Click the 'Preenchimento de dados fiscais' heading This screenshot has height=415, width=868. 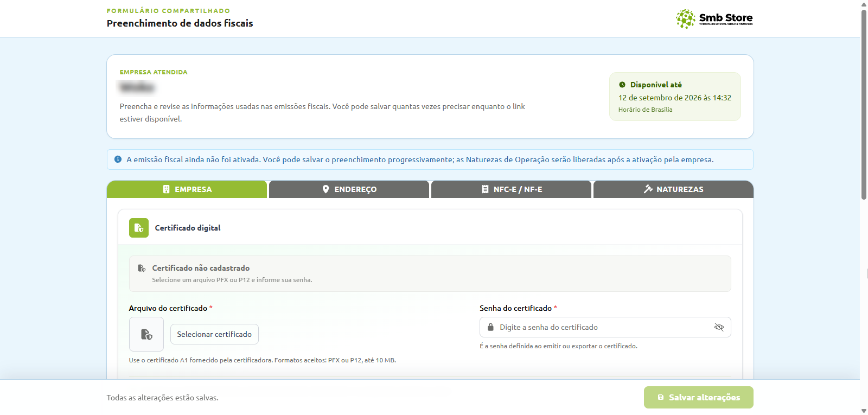point(180,23)
